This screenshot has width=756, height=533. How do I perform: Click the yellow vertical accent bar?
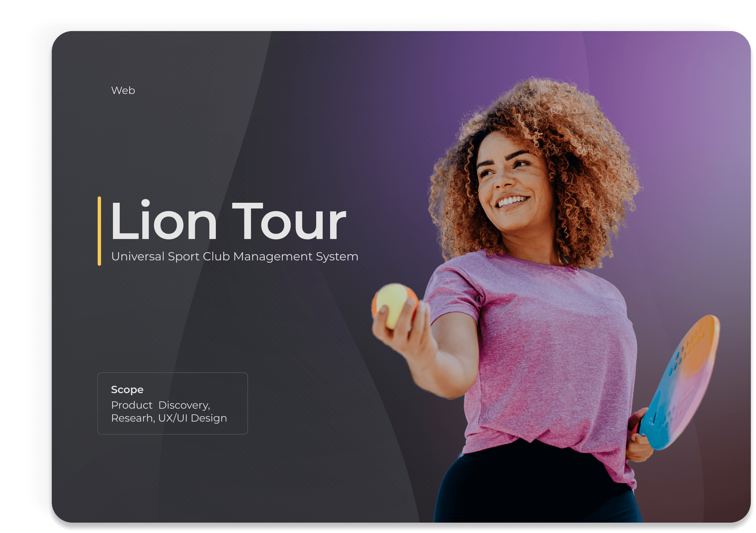99,231
